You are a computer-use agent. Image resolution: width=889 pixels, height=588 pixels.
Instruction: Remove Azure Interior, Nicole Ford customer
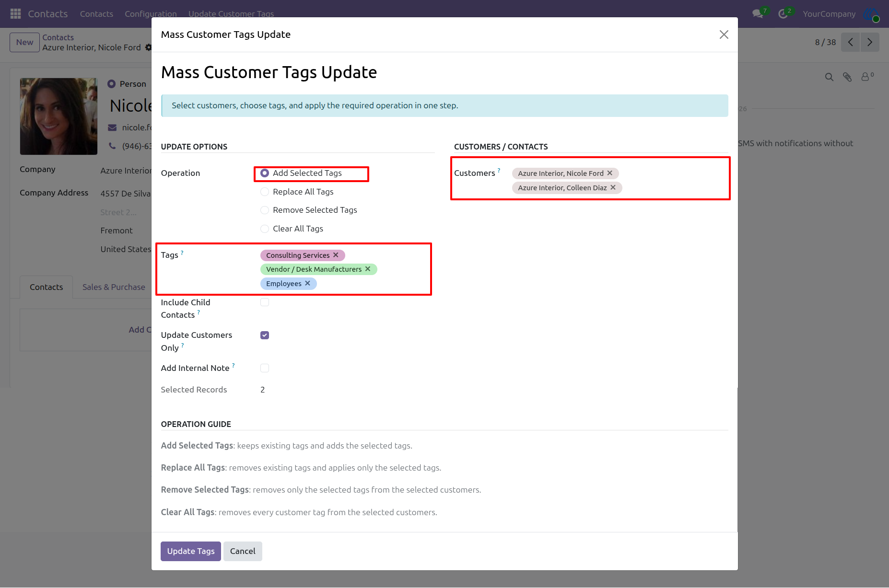[x=610, y=173]
